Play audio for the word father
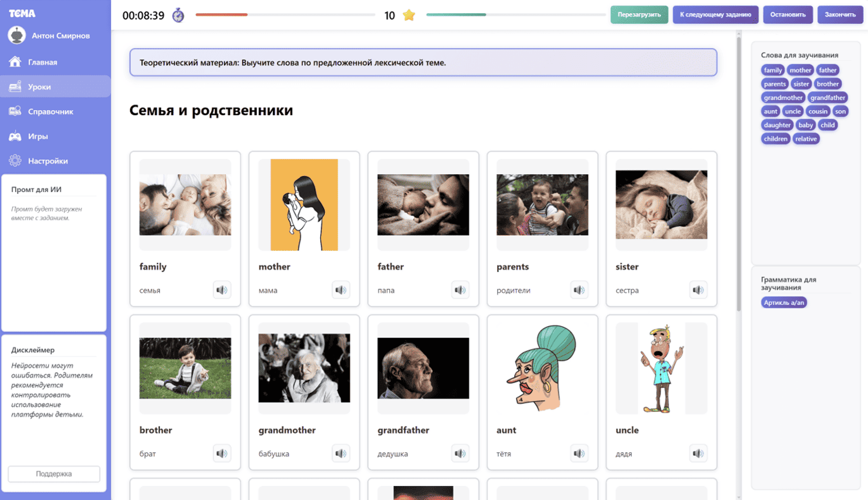Viewport: 868px width, 500px height. point(460,290)
